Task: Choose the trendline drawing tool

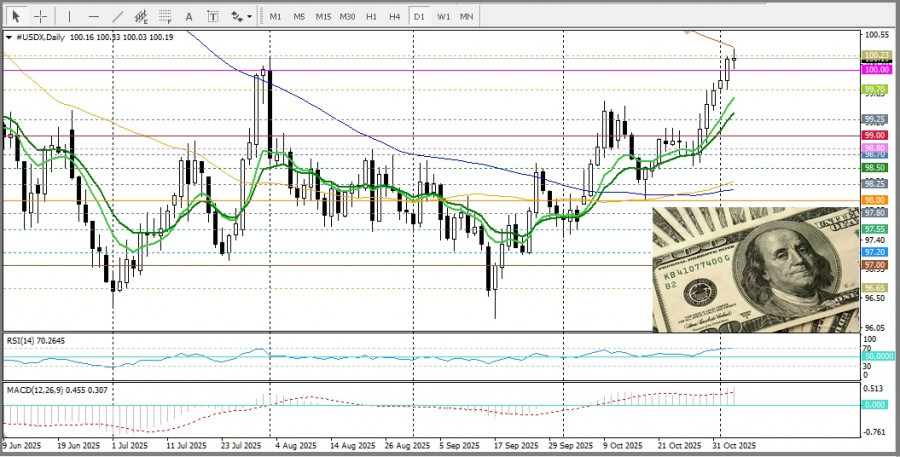Action: click(x=117, y=16)
